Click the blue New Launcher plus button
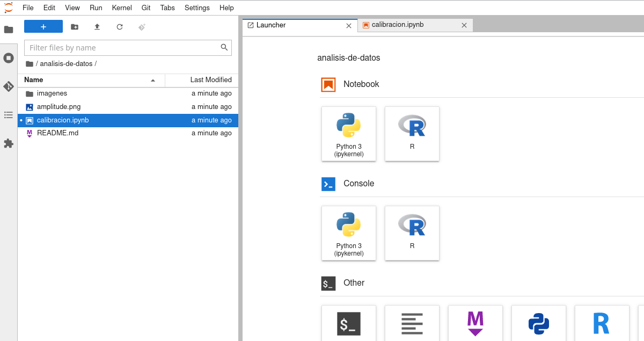Screen dimensions: 644x341 click(x=43, y=26)
